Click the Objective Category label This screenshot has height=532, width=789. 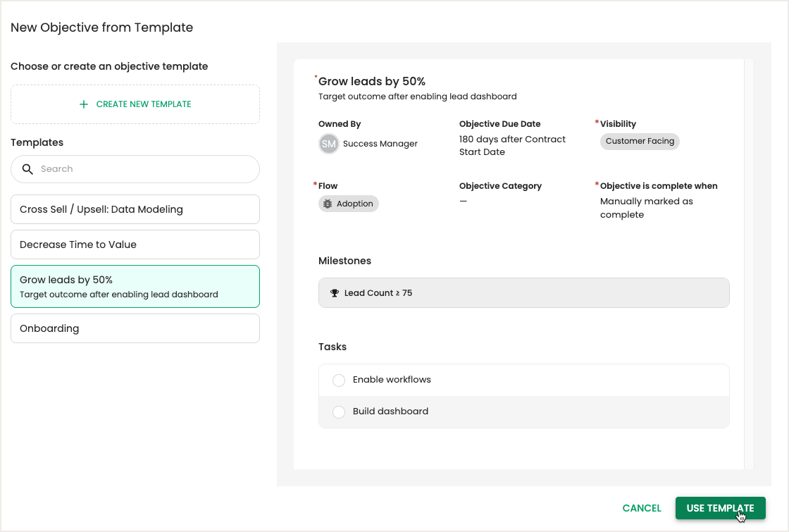[x=500, y=186]
